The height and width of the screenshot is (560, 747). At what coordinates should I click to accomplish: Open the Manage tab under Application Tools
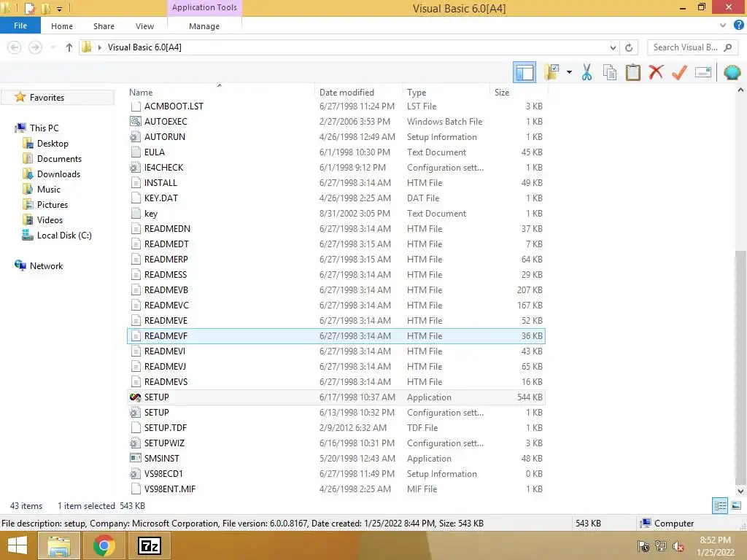204,26
